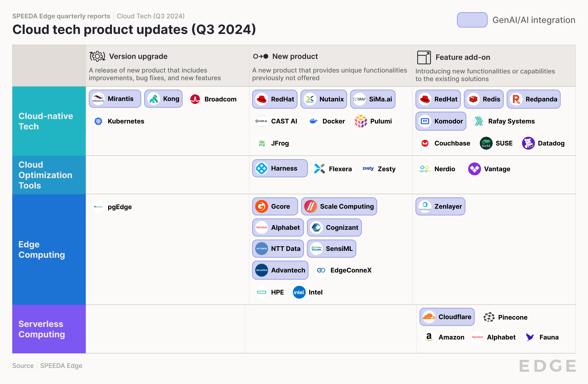Click the Version upgrade gear icon
The height and width of the screenshot is (384, 588).
(97, 56)
